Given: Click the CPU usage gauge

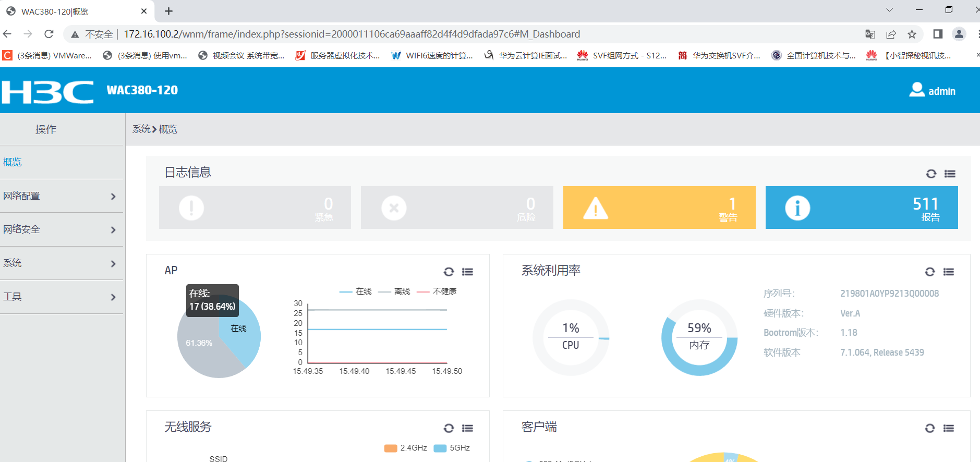Looking at the screenshot, I should [571, 337].
